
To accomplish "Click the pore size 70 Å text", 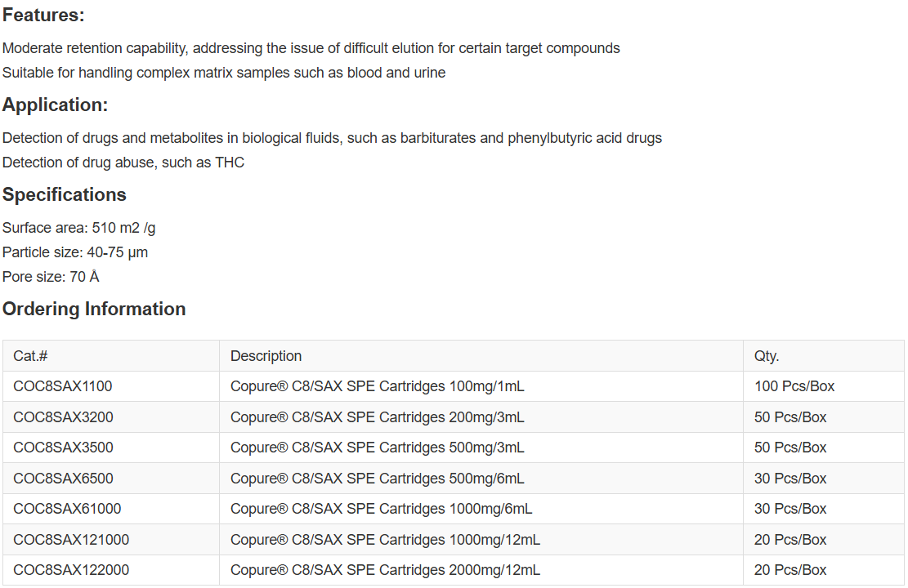I will pos(51,277).
